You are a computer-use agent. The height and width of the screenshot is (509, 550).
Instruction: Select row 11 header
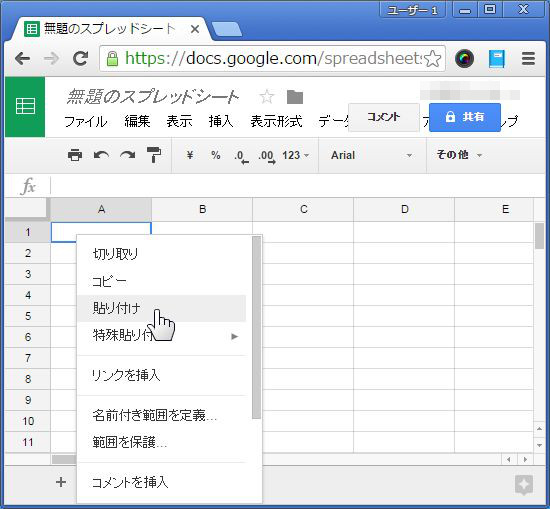(28, 442)
